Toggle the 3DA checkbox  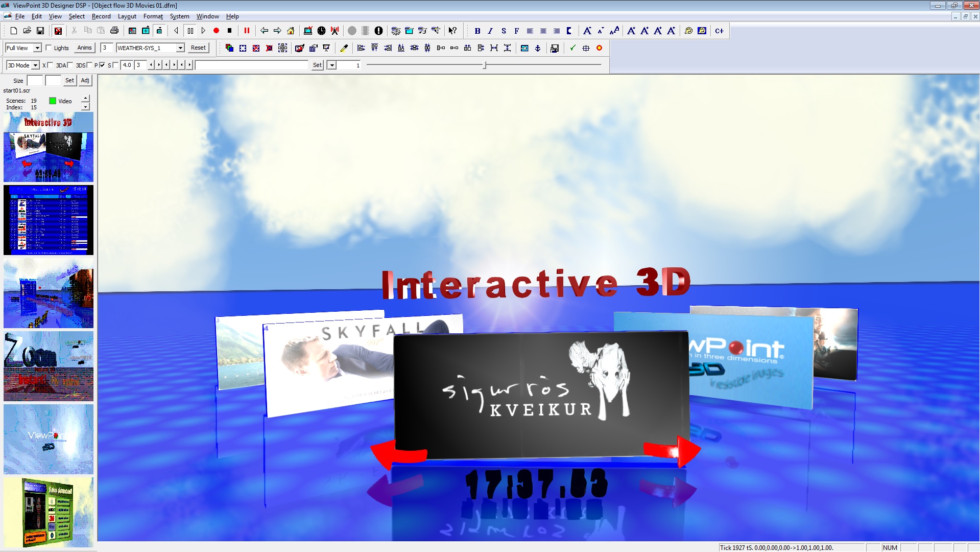pyautogui.click(x=70, y=65)
